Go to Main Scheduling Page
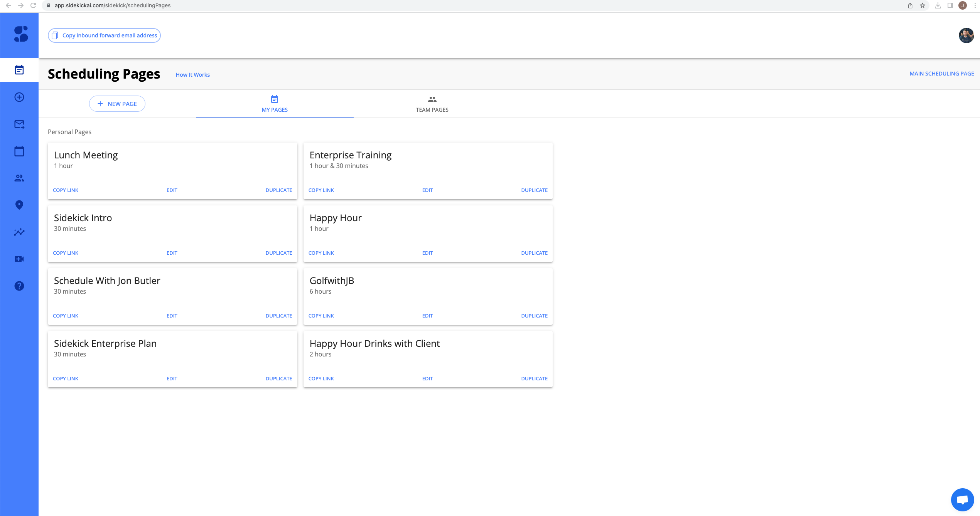The height and width of the screenshot is (516, 980). pos(942,74)
